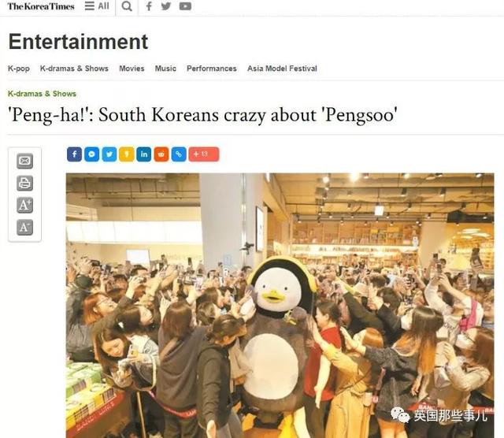This screenshot has height=438, width=504.
Task: Share article on Reddit
Action: 161,154
